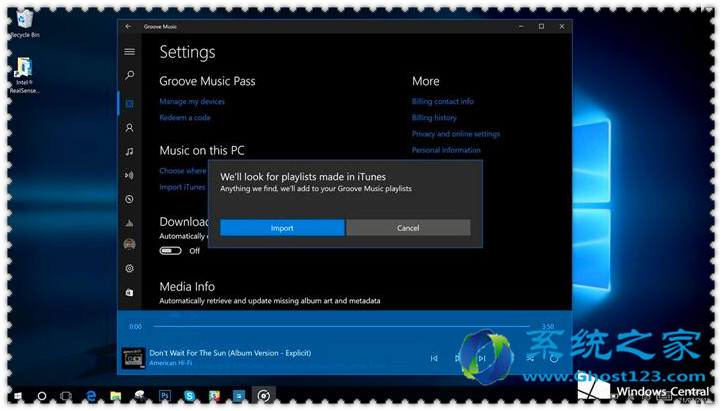Open the Songs view (music note icon)

[x=129, y=151]
